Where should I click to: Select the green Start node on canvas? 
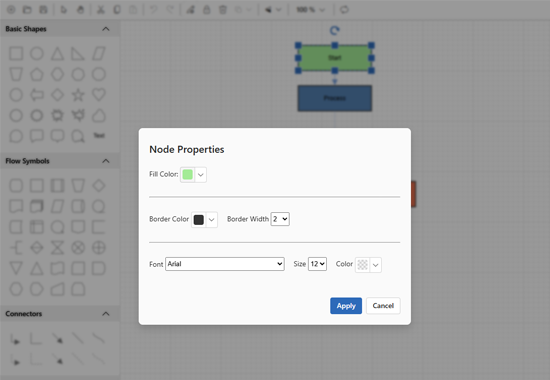(335, 58)
